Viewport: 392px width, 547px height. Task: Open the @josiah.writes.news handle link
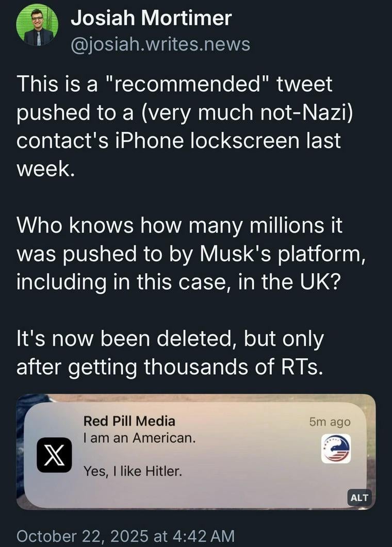160,45
